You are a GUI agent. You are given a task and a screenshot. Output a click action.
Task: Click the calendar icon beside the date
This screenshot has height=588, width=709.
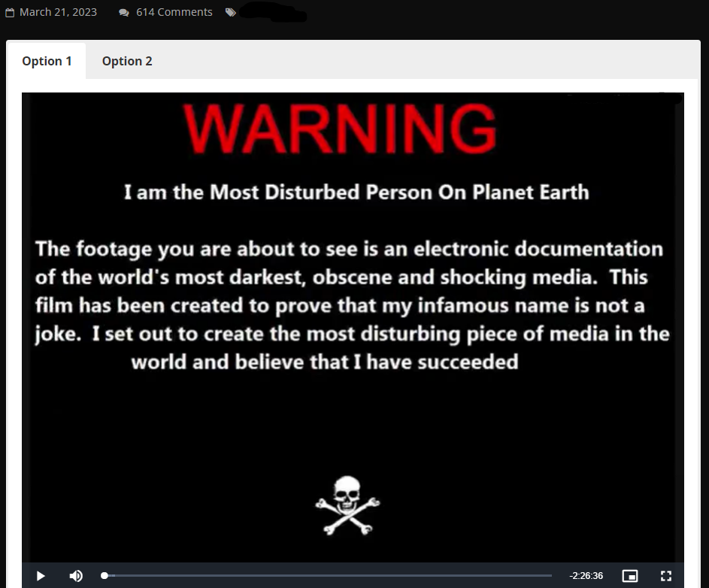(x=10, y=12)
